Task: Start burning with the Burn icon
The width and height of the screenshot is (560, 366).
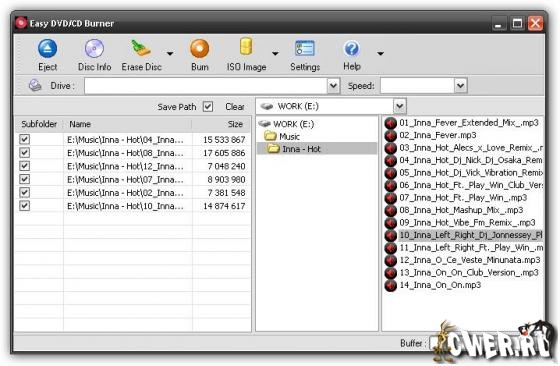Action: 199,49
